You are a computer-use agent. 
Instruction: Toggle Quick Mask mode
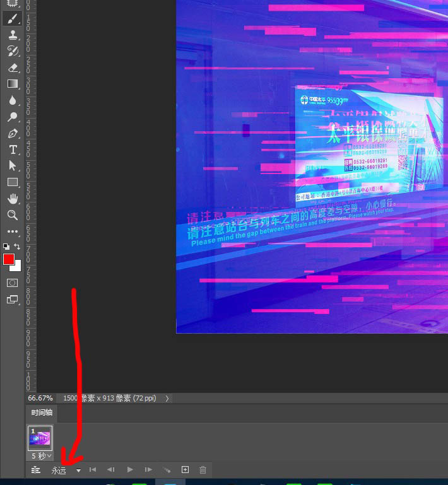[x=13, y=283]
